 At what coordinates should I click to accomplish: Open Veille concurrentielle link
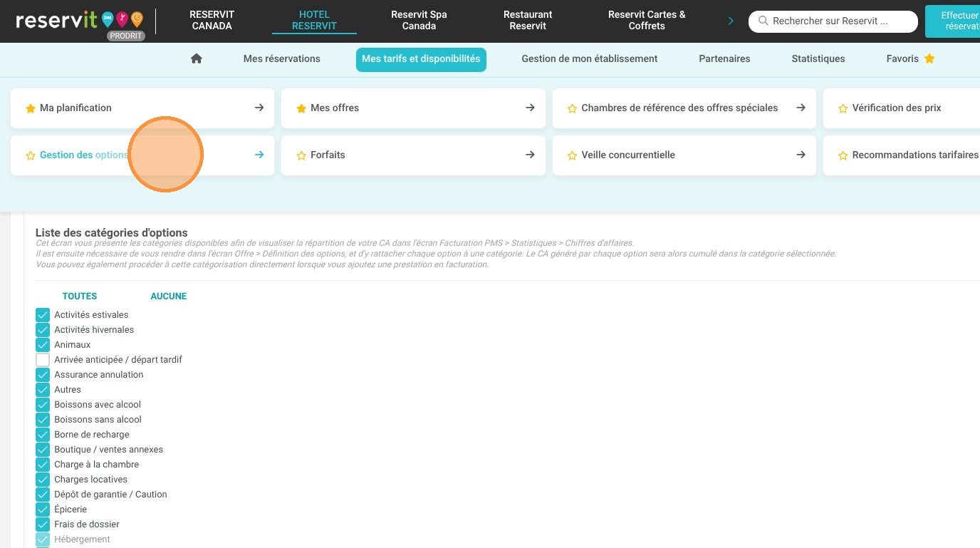click(x=628, y=155)
